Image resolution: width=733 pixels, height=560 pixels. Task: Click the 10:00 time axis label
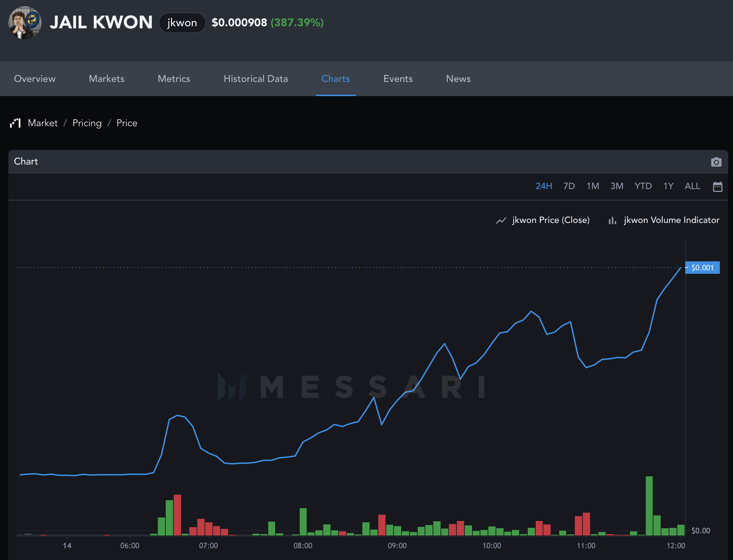coord(492,546)
